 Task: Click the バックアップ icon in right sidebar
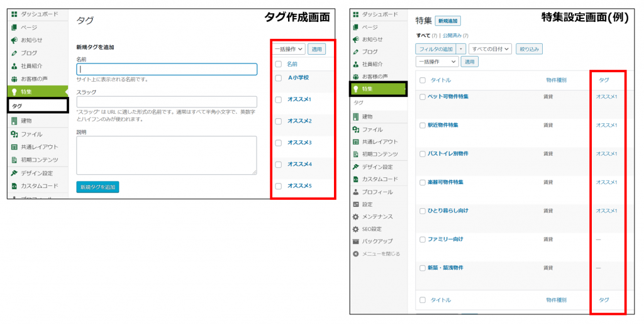(356, 241)
